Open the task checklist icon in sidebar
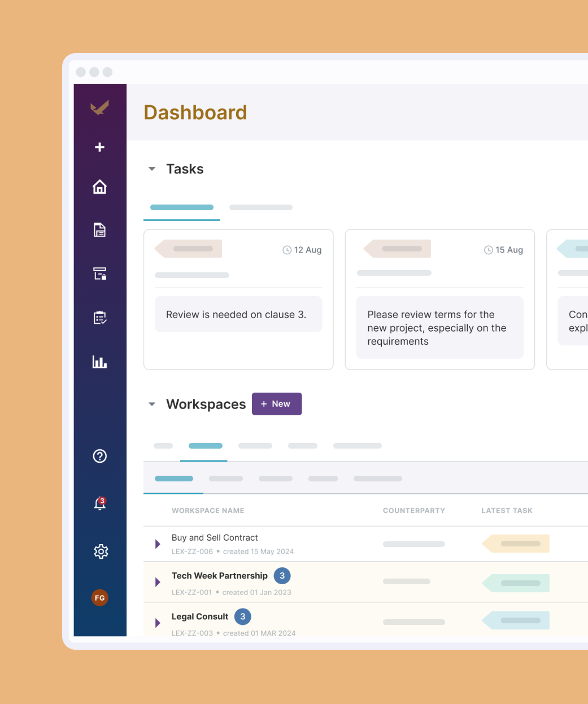The width and height of the screenshot is (588, 704). (100, 318)
